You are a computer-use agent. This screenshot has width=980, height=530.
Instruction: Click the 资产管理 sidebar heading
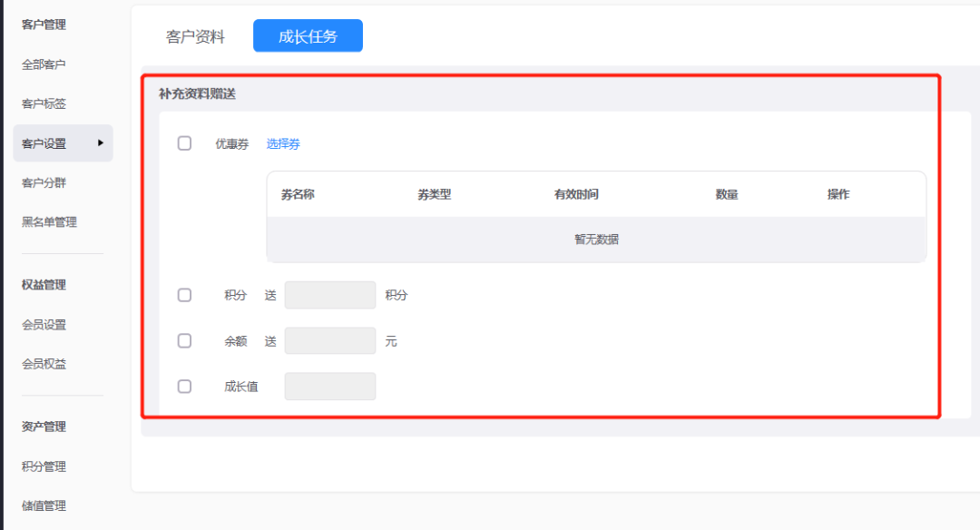coord(44,427)
